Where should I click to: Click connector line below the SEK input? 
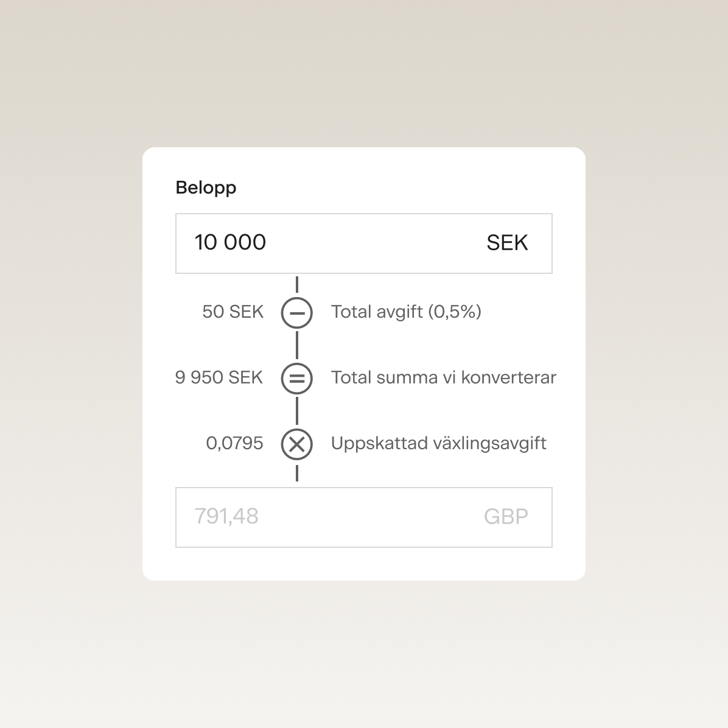click(297, 285)
